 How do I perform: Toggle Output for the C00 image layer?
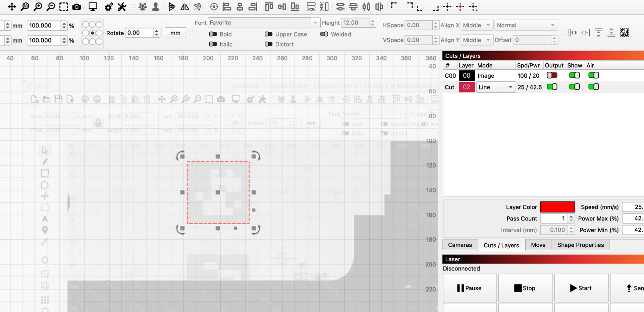point(552,75)
